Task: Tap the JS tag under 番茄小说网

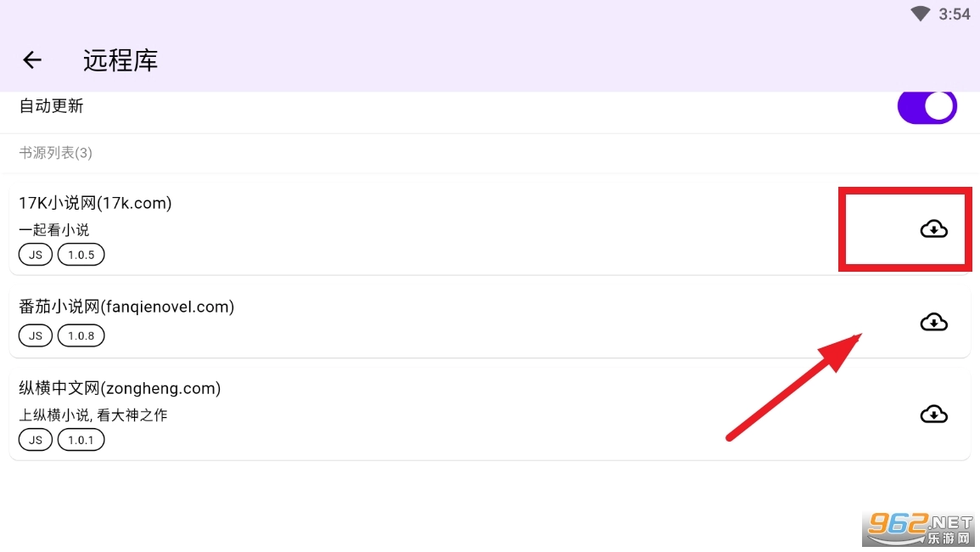Action: point(36,335)
